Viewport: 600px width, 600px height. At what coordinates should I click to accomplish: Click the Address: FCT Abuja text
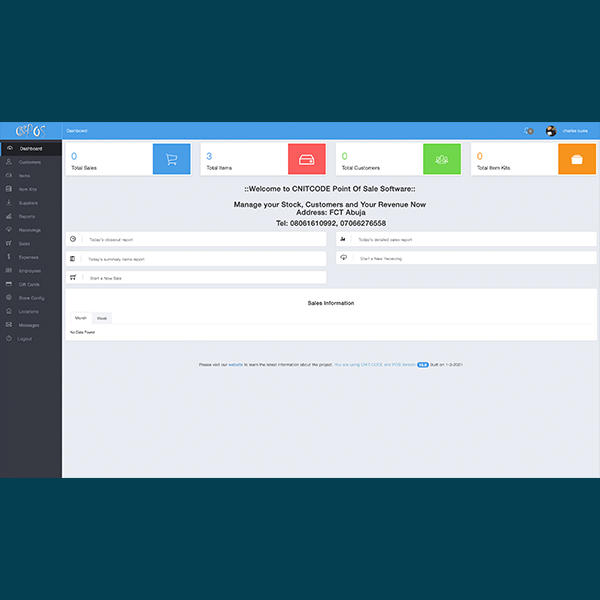(331, 212)
